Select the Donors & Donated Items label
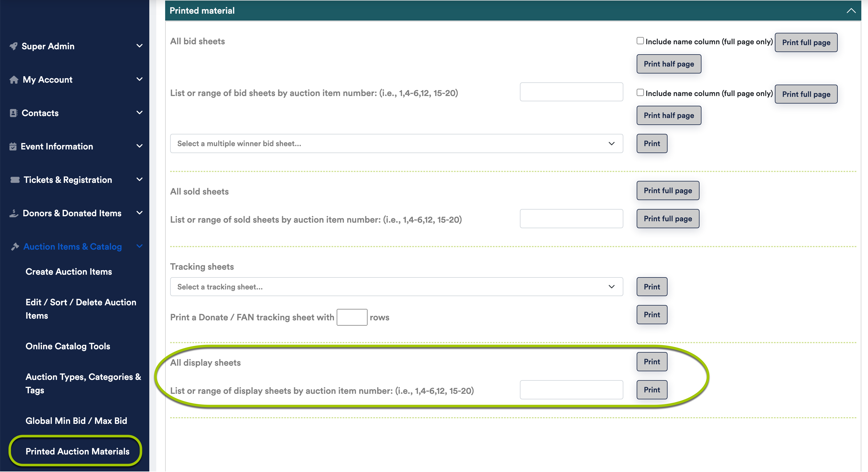This screenshot has height=472, width=868. 72,213
